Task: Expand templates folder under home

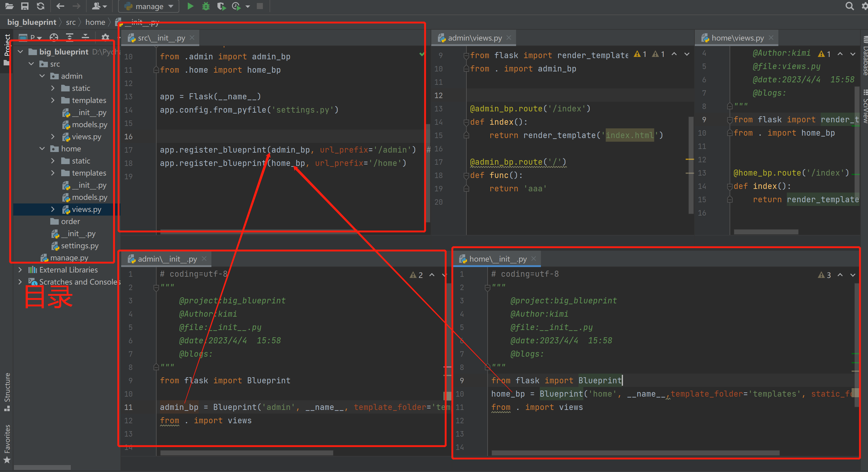Action: coord(53,173)
